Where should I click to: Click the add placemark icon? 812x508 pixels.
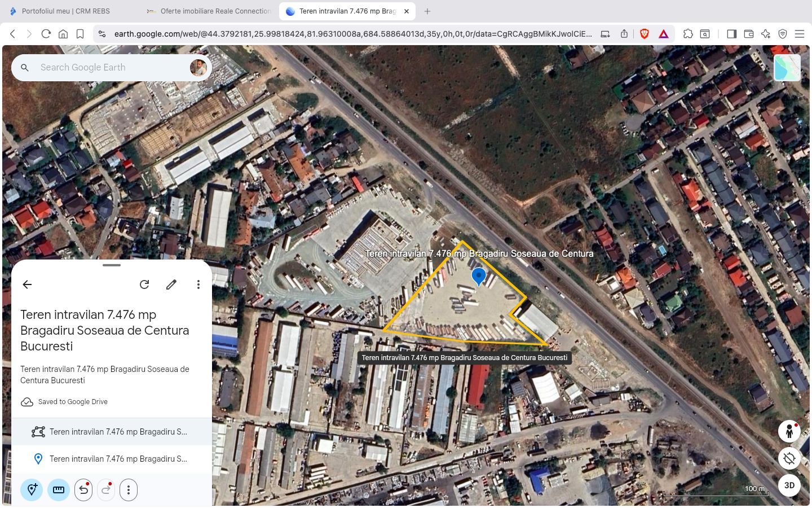click(x=32, y=490)
